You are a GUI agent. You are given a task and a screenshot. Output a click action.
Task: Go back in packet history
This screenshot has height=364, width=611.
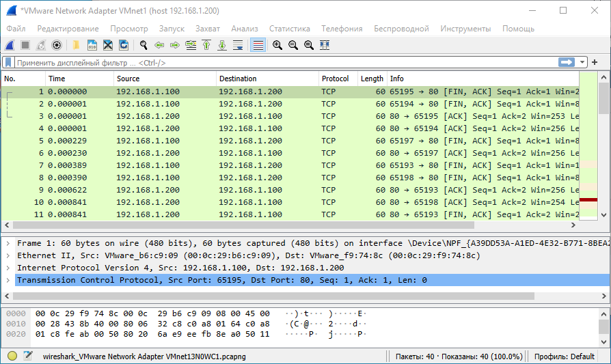pos(159,45)
